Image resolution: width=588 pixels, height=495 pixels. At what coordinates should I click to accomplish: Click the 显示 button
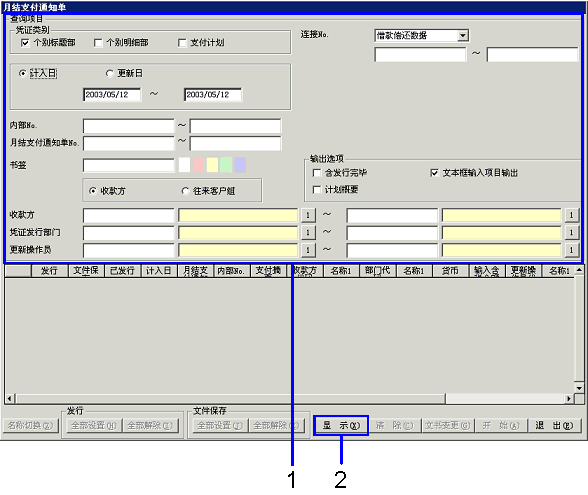coord(341,425)
